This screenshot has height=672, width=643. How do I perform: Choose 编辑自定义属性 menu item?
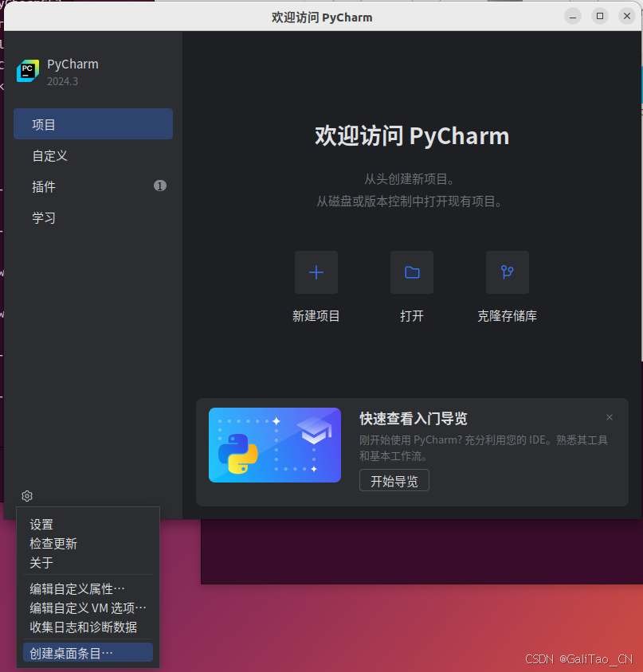(88, 589)
